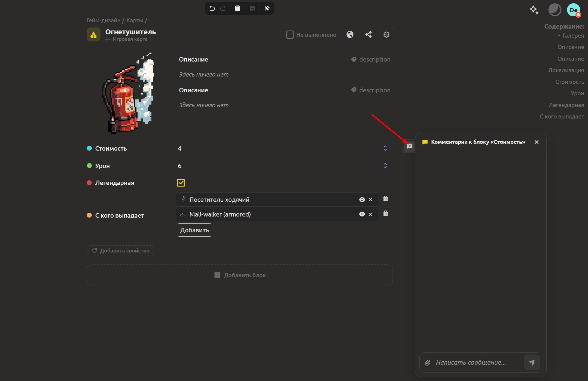The image size is (588, 381).
Task: Open Гейм-дизайн breadcrumb link
Action: tap(103, 20)
